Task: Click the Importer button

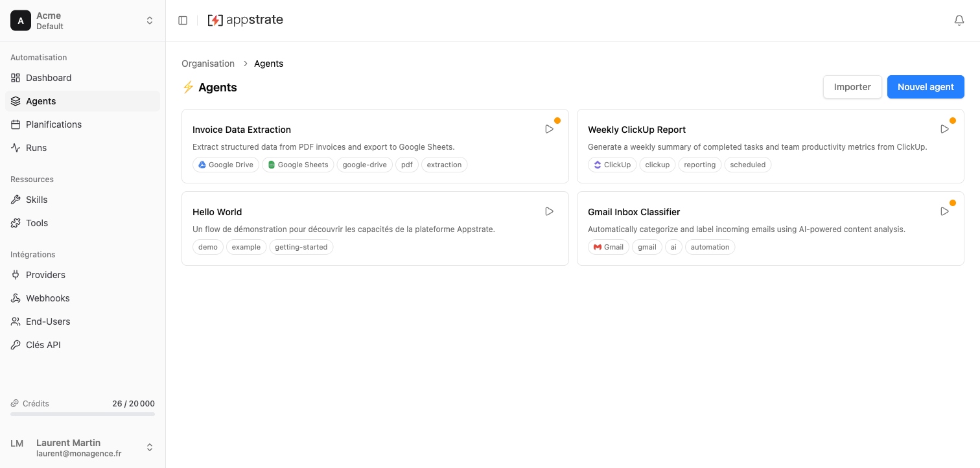Action: coord(852,86)
